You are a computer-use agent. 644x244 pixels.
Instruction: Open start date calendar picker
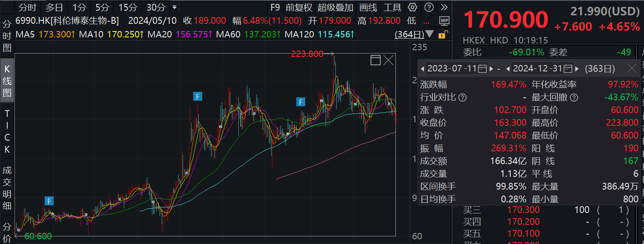click(x=483, y=68)
